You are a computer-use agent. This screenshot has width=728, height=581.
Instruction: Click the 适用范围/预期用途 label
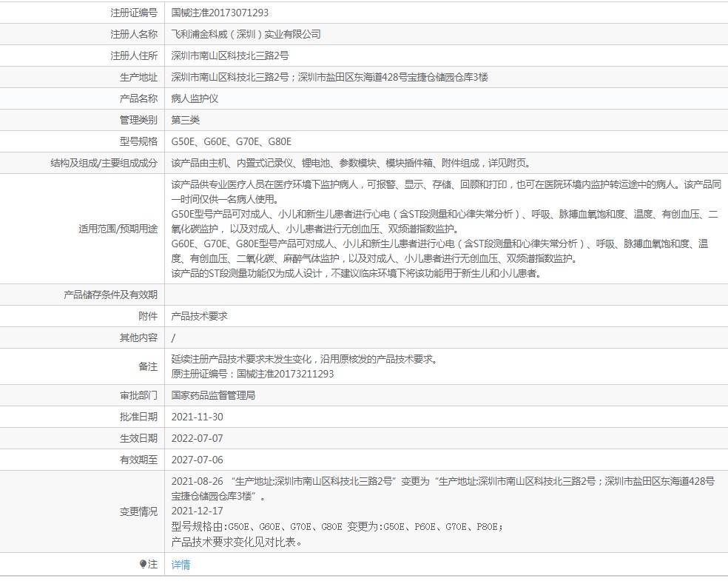[x=118, y=229]
